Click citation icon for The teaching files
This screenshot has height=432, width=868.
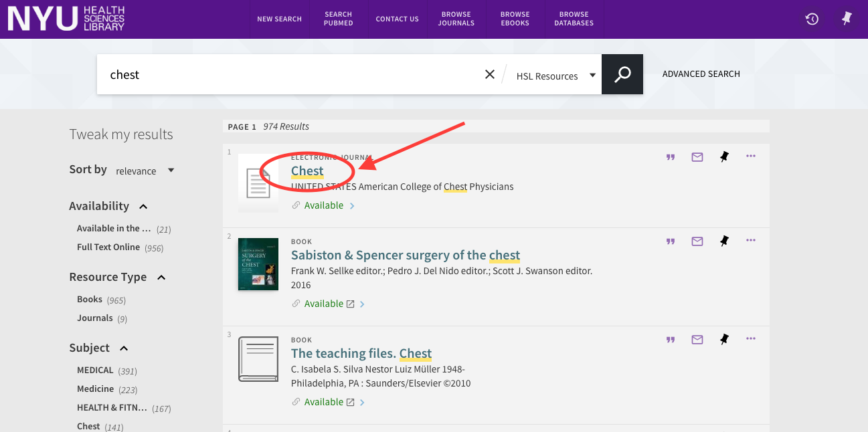671,340
